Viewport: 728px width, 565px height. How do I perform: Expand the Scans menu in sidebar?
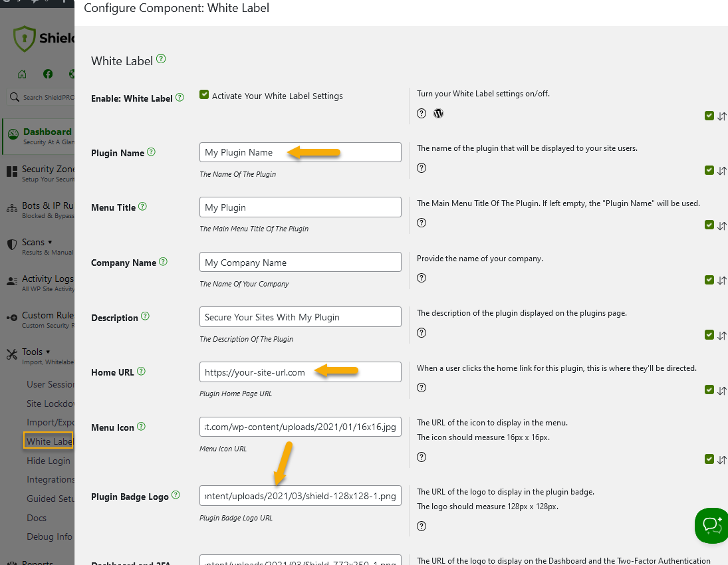click(39, 246)
